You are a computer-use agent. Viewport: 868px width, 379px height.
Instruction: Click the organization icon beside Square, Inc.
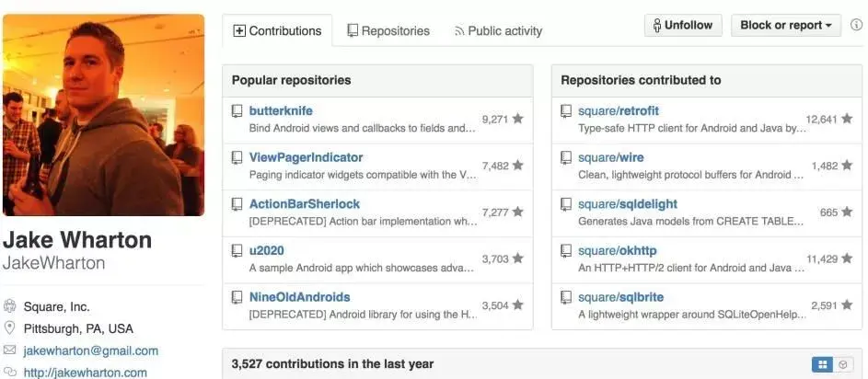(x=10, y=306)
